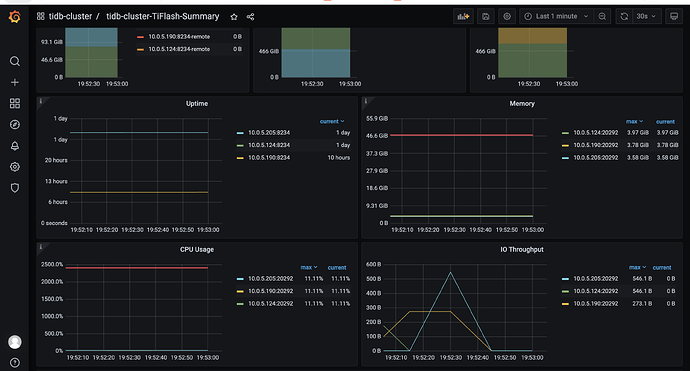Open the Alerting bell icon
This screenshot has height=371, width=690.
[x=15, y=146]
